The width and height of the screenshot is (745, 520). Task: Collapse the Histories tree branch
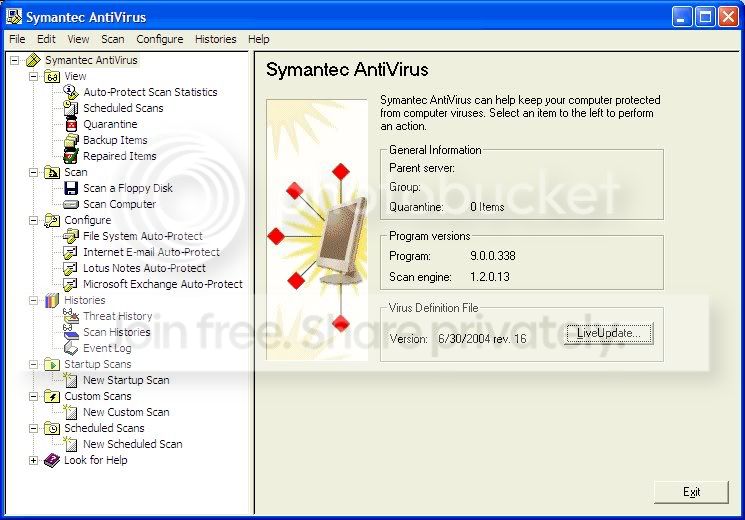tap(33, 300)
